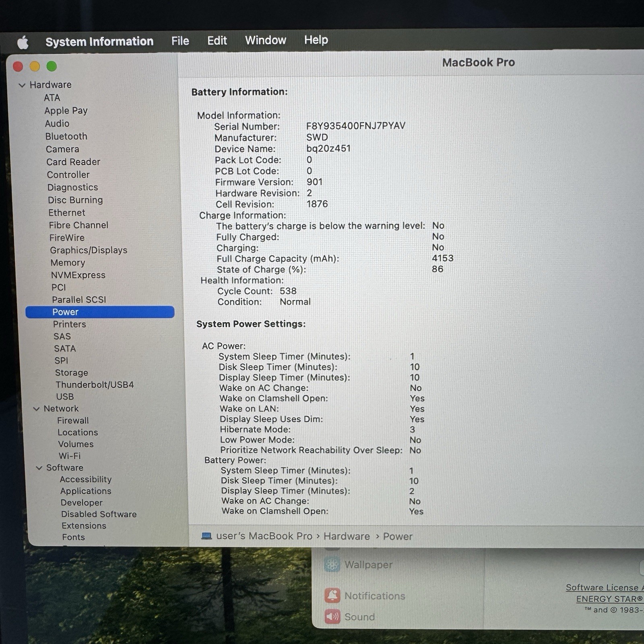Screen dimensions: 644x644
Task: Click the State of Charge value 86
Action: pos(438,269)
